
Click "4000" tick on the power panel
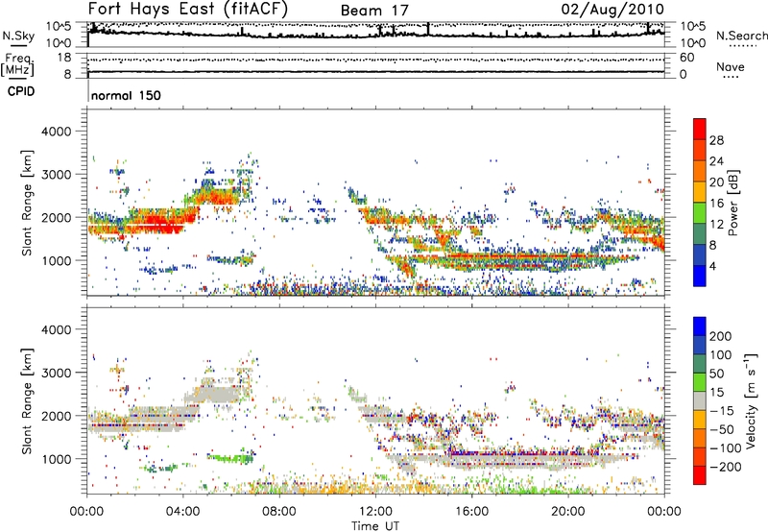[56, 132]
